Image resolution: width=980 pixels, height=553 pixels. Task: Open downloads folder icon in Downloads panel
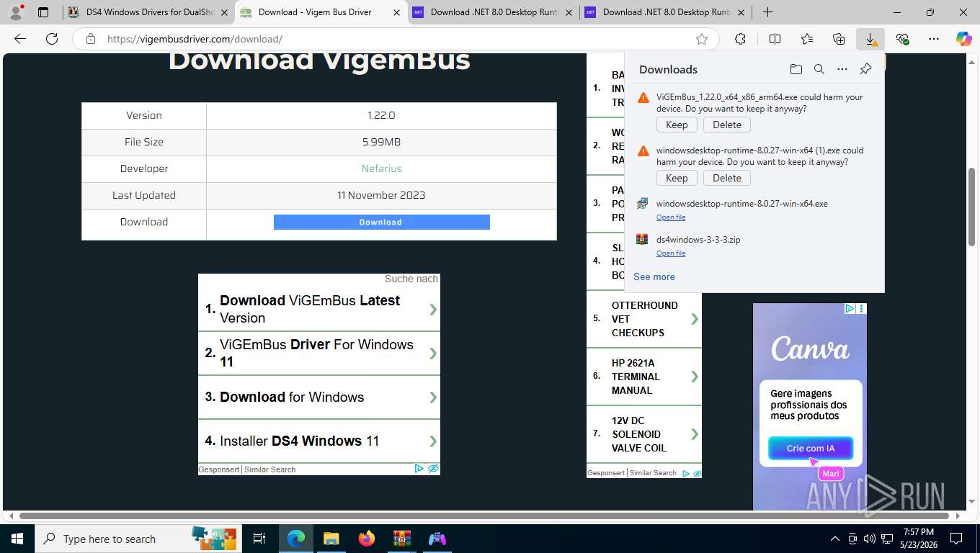[x=796, y=69]
